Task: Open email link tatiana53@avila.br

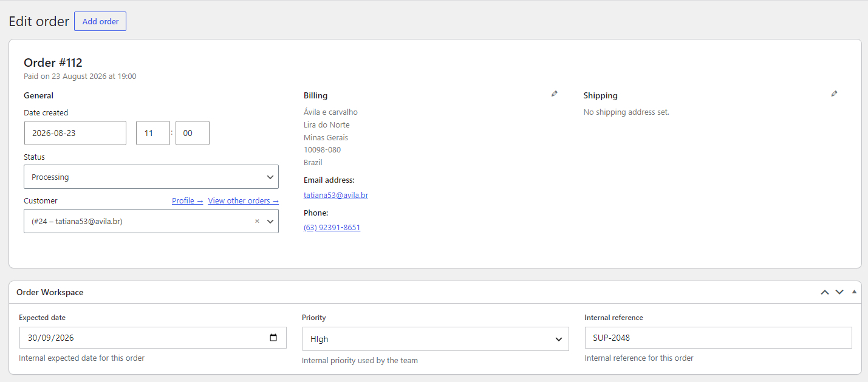Action: (x=336, y=196)
